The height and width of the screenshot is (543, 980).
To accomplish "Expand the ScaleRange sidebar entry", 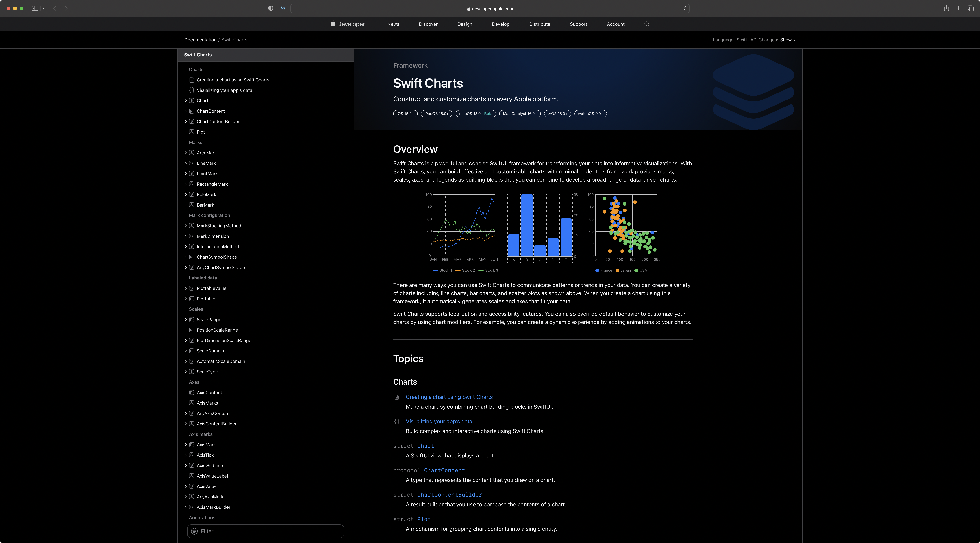I will (x=186, y=320).
